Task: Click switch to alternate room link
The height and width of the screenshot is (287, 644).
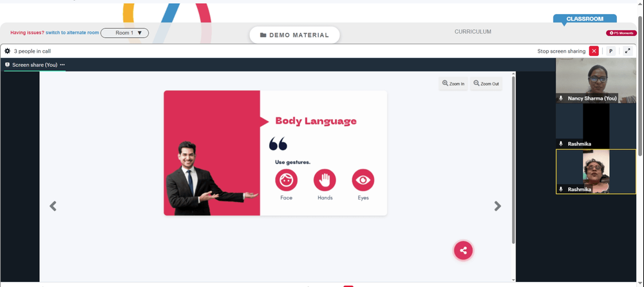Action: coord(72,32)
